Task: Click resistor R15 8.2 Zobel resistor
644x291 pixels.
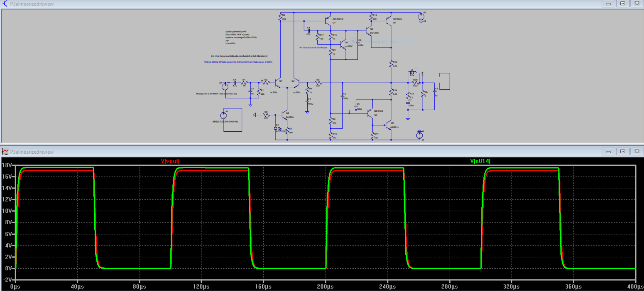Action: pyautogui.click(x=408, y=96)
